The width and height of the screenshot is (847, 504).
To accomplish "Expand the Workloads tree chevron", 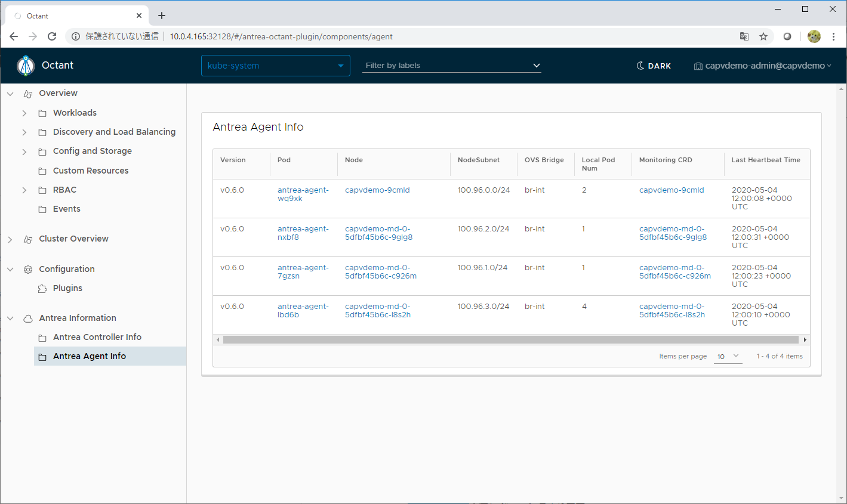I will click(24, 113).
